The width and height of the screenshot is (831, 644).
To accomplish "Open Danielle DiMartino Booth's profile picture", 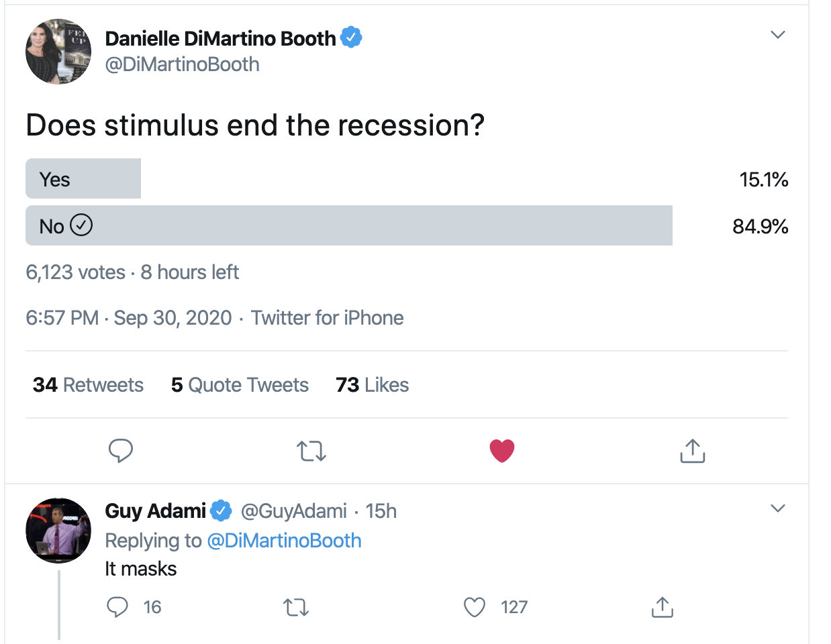I will click(58, 52).
